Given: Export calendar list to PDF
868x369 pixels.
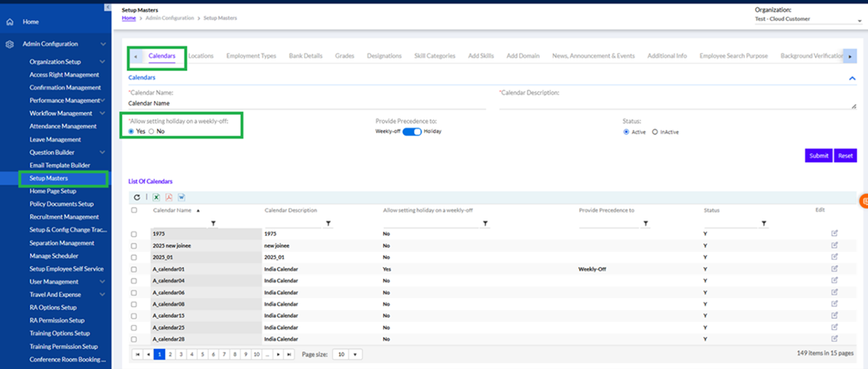Looking at the screenshot, I should click(169, 197).
